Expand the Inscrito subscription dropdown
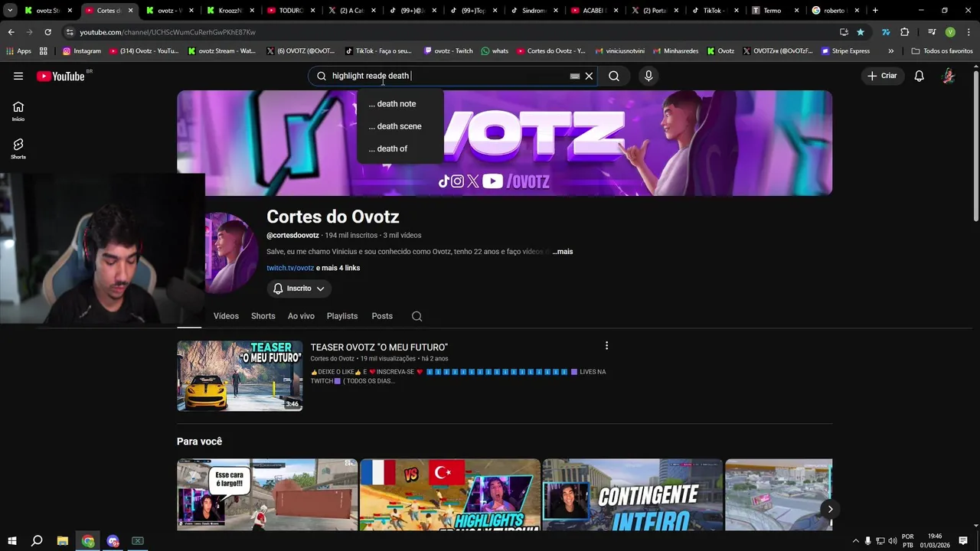The height and width of the screenshot is (551, 980). (x=299, y=289)
